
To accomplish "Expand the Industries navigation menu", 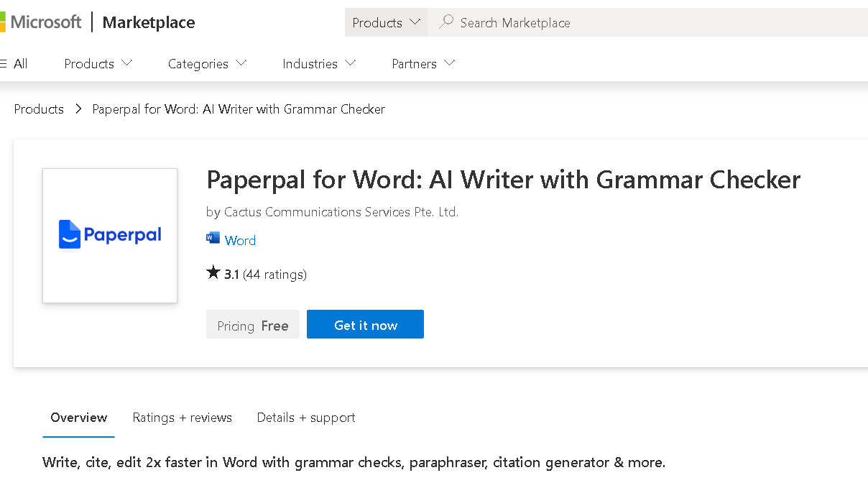I will tap(319, 63).
